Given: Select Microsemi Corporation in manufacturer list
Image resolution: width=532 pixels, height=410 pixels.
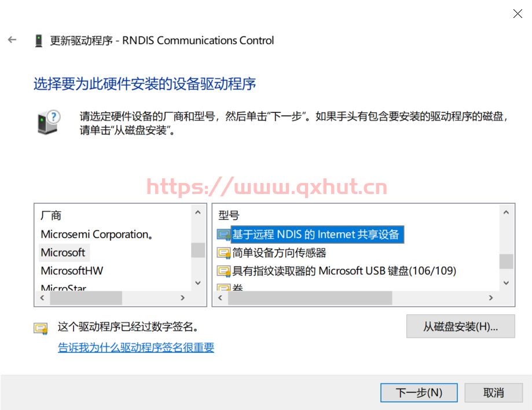Looking at the screenshot, I should pyautogui.click(x=97, y=235).
